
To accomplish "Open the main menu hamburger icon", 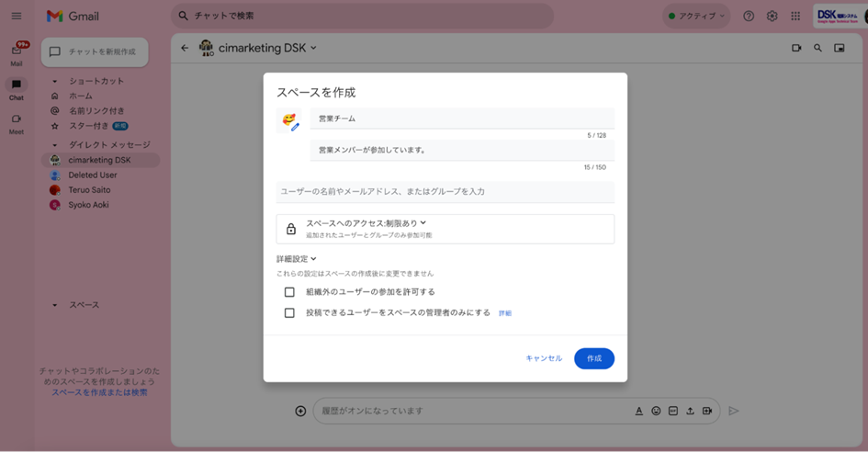I will pos(17,17).
